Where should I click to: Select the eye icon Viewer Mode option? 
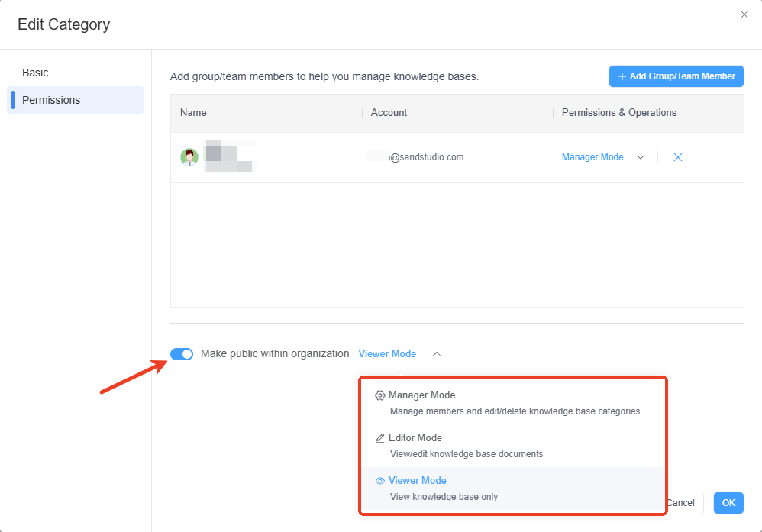click(380, 481)
